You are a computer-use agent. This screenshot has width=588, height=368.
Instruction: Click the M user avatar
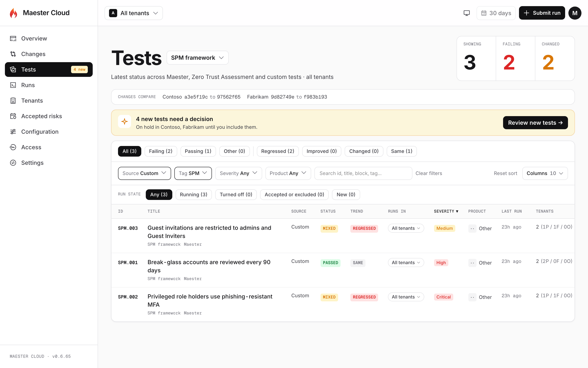tap(575, 13)
